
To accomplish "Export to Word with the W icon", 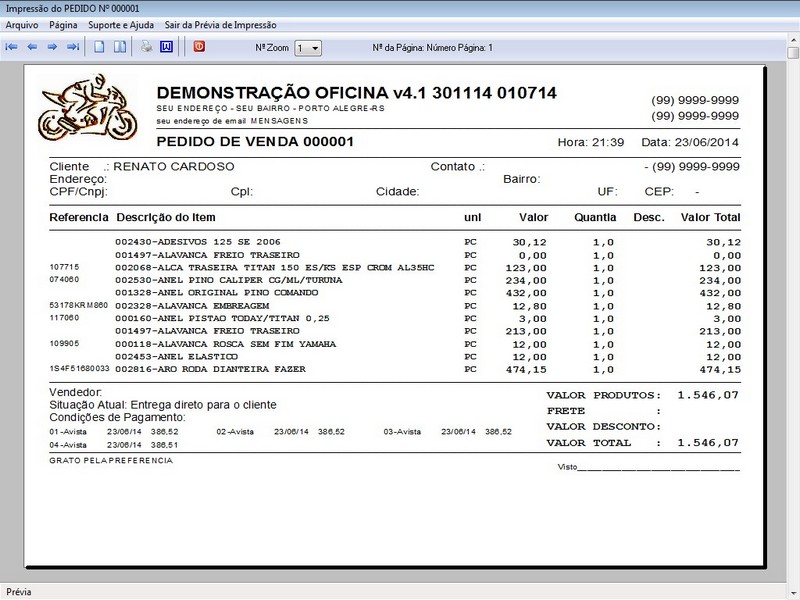I will (x=166, y=47).
